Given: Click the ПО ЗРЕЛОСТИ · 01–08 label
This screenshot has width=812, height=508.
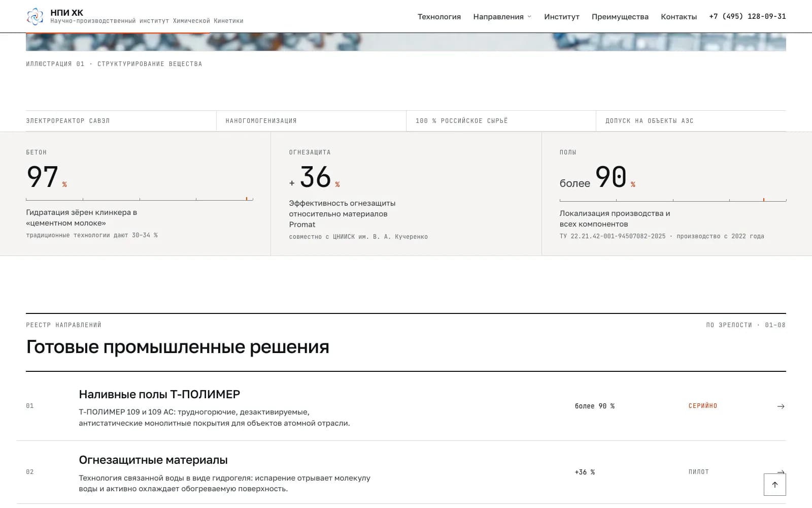Looking at the screenshot, I should pos(746,325).
